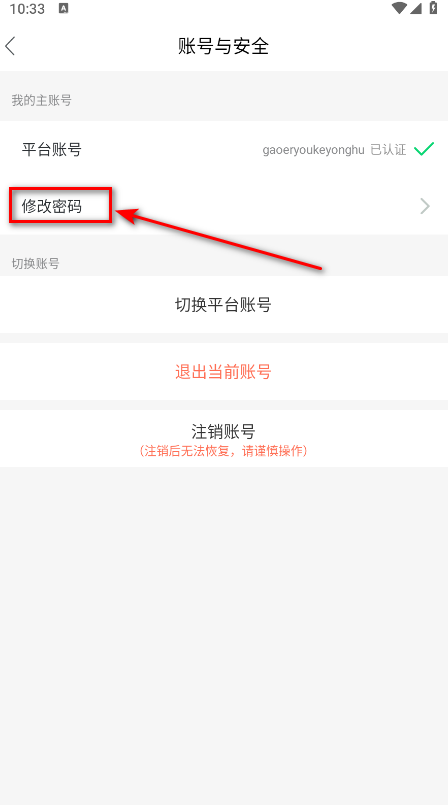
Task: Tap 切换平台账号 button
Action: point(223,304)
